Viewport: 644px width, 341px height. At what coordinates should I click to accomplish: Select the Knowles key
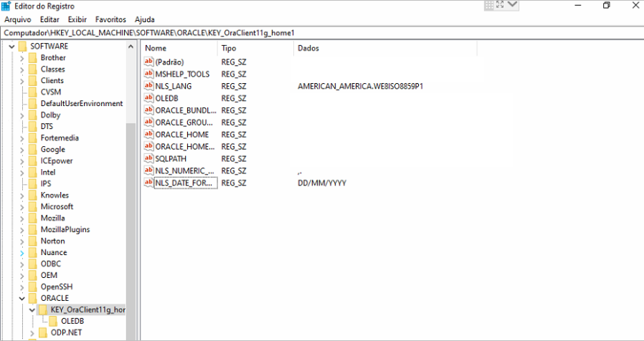(55, 195)
